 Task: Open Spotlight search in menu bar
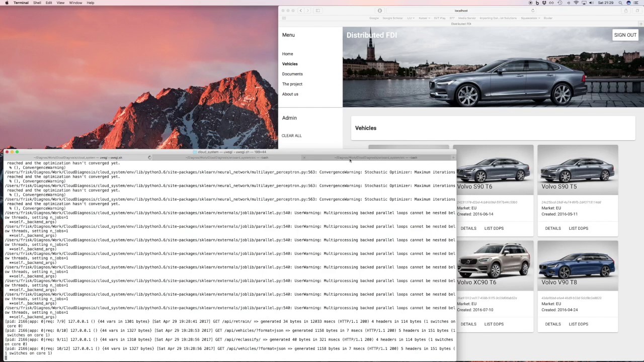coord(620,3)
